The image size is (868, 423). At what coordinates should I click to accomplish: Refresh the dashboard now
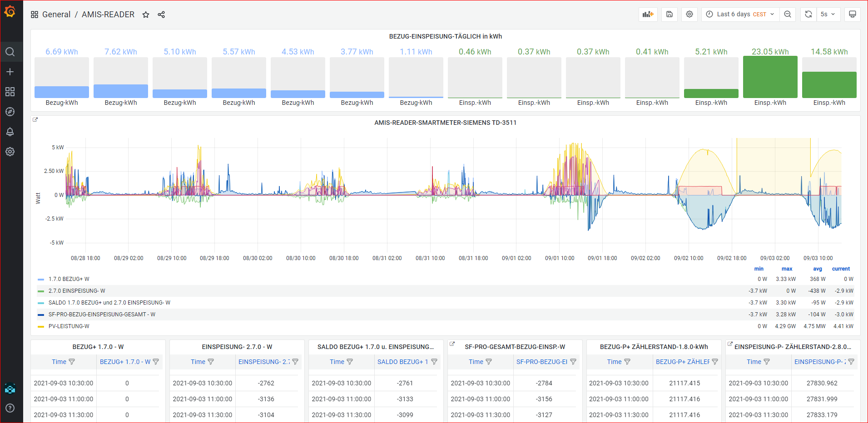(x=808, y=15)
